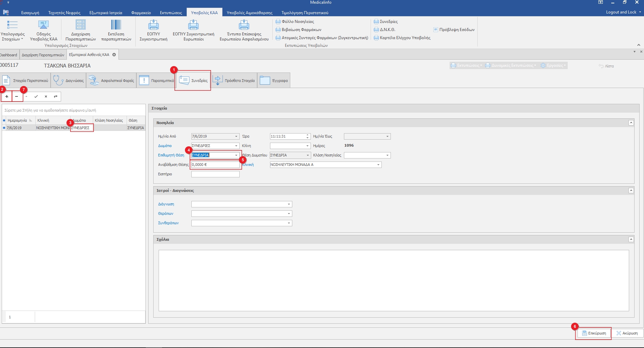The height and width of the screenshot is (348, 644).
Task: Click the undo arrow in record toolbar
Action: [56, 96]
